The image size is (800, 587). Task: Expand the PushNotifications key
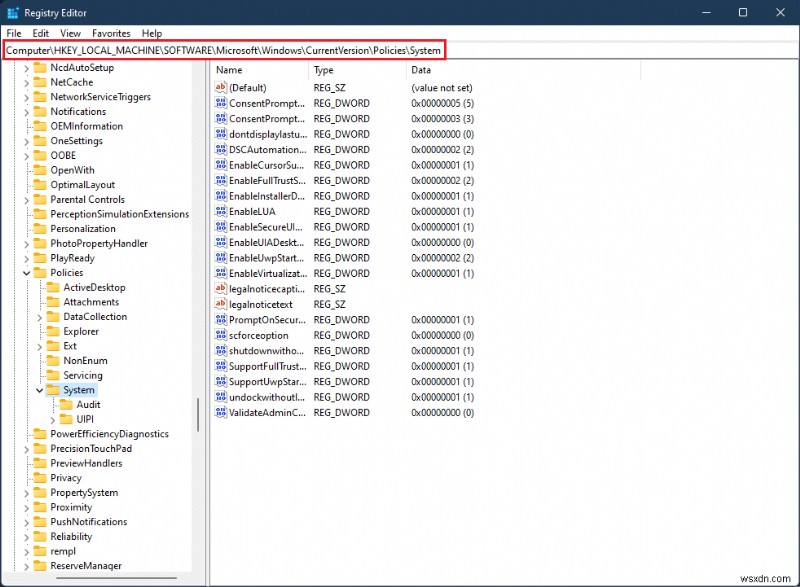click(x=27, y=522)
